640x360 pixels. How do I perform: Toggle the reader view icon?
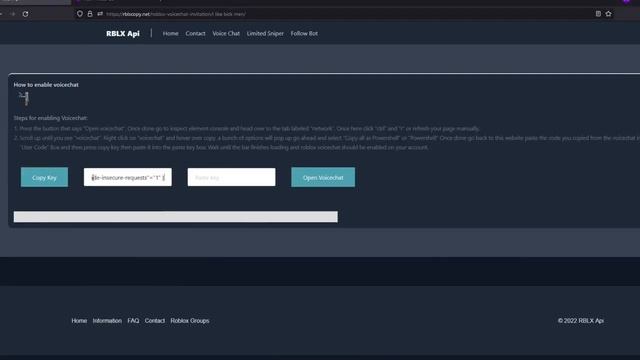click(598, 14)
